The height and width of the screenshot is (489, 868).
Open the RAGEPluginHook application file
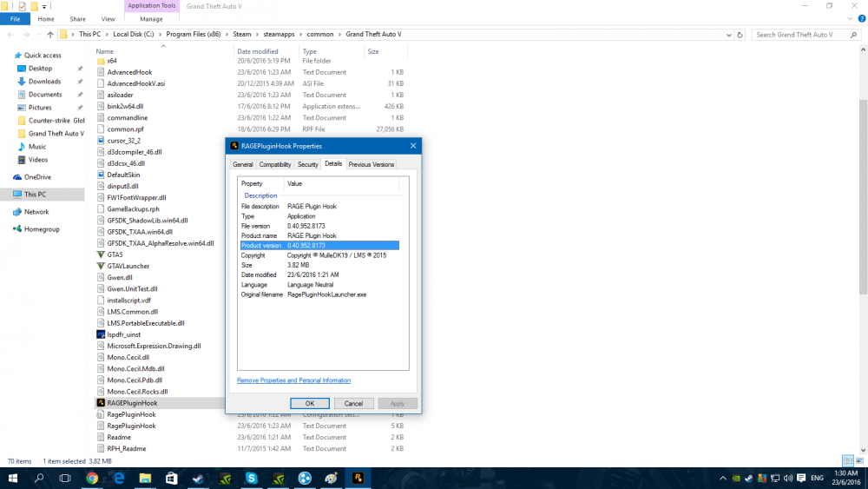click(132, 403)
